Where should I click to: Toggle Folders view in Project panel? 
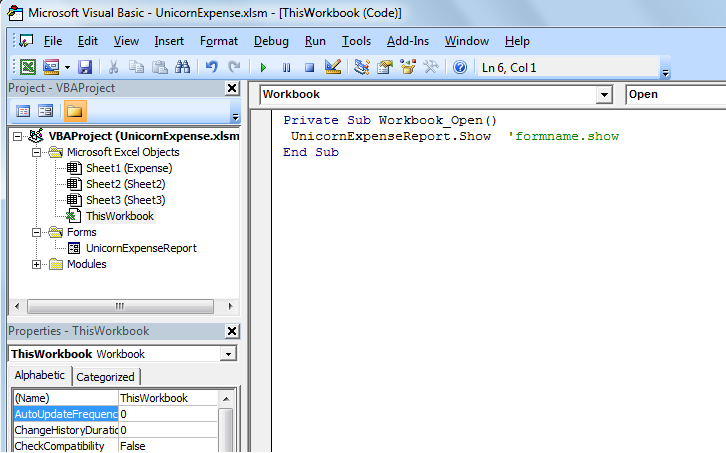[x=75, y=111]
